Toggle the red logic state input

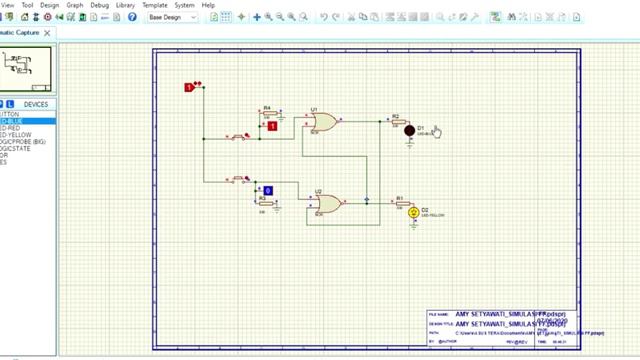[189, 87]
